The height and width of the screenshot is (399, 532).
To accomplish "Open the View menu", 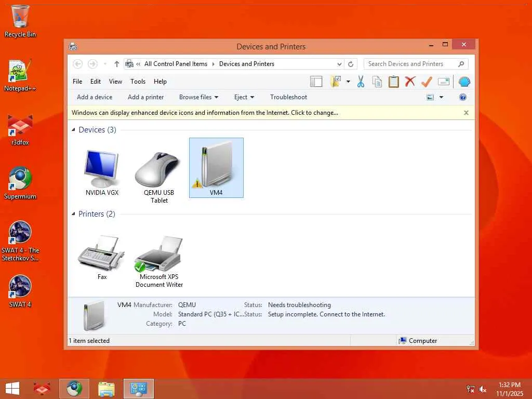I will click(x=115, y=82).
